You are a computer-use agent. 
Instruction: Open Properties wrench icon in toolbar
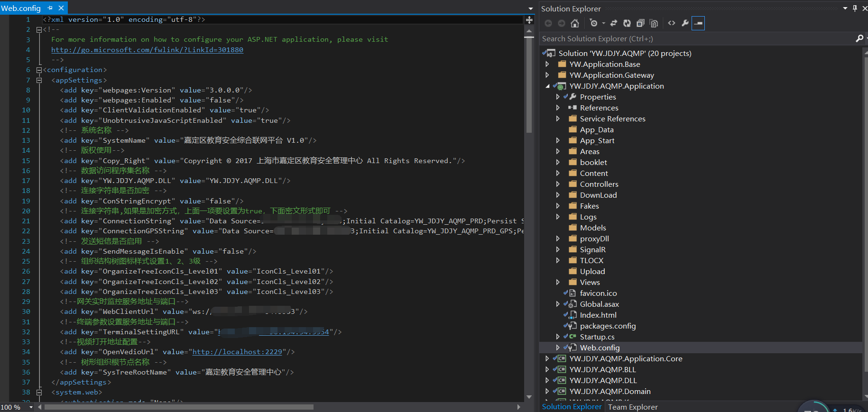click(685, 23)
